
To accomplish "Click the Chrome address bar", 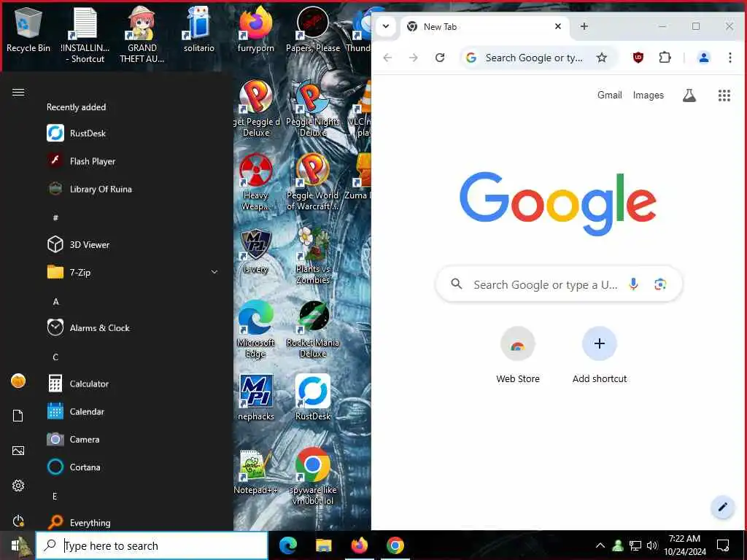I will [x=533, y=58].
